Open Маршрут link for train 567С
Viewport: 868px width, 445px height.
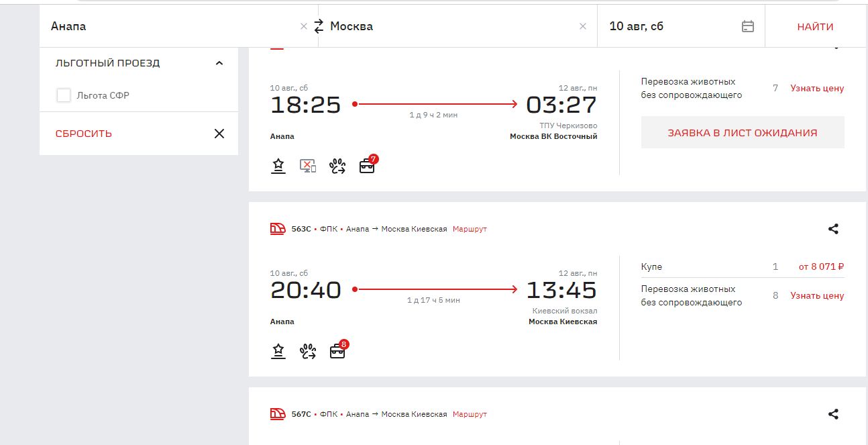point(470,414)
